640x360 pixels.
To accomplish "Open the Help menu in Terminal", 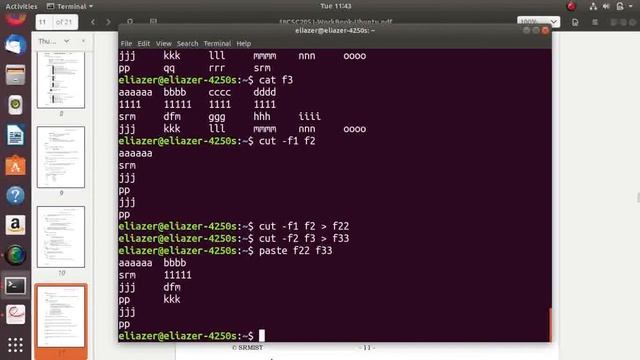I will pyautogui.click(x=244, y=44).
